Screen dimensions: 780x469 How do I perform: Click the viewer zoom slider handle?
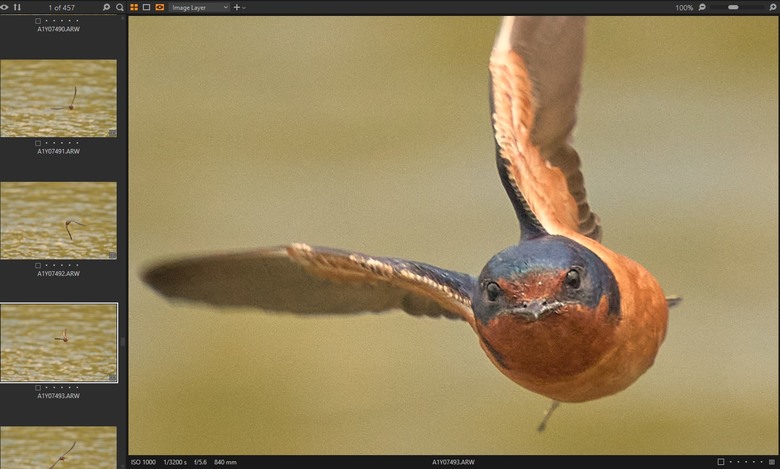coord(733,7)
